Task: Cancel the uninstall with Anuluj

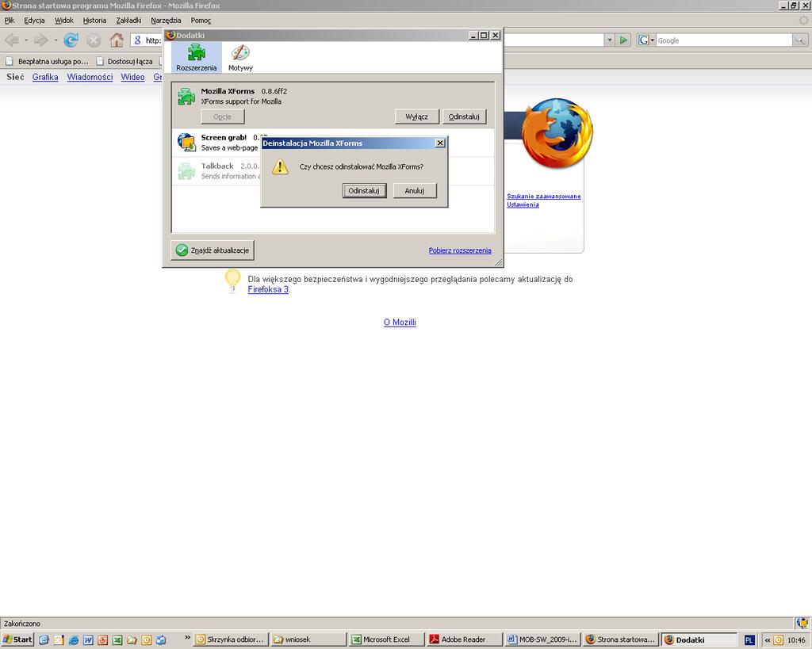Action: [414, 190]
